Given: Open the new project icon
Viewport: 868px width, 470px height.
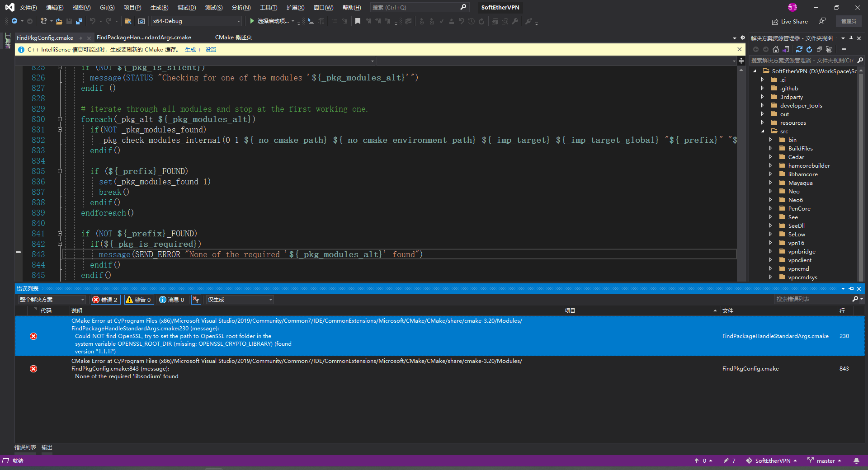Looking at the screenshot, I should [x=44, y=21].
